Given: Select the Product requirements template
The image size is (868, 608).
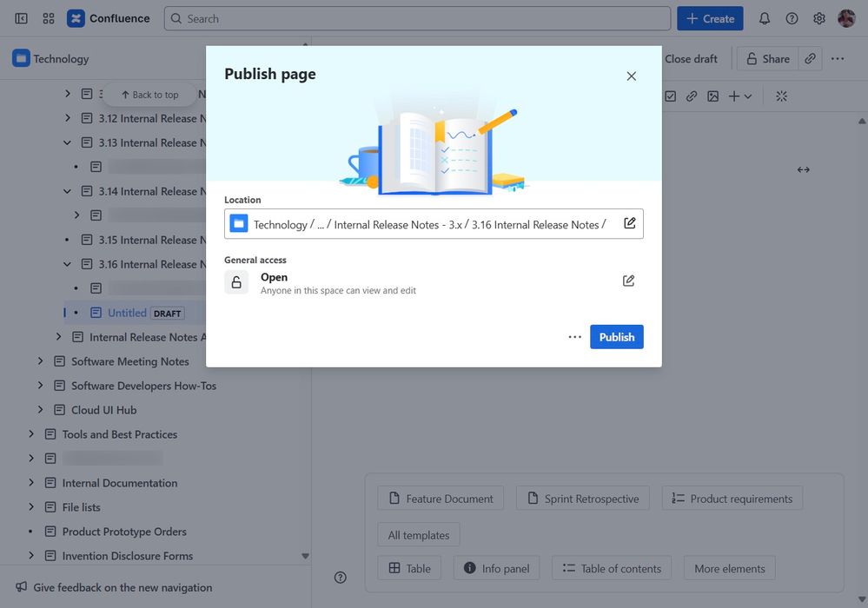Looking at the screenshot, I should (732, 499).
